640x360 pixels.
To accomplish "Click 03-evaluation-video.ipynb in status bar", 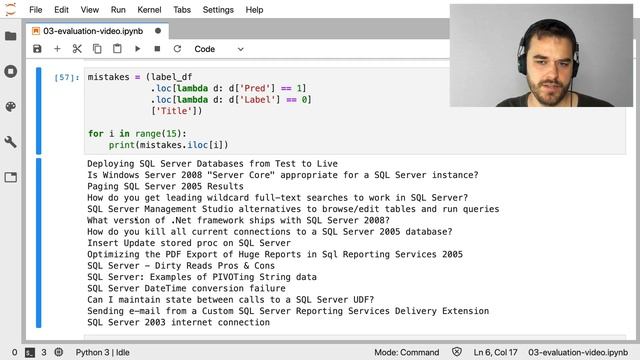I will pos(578,352).
